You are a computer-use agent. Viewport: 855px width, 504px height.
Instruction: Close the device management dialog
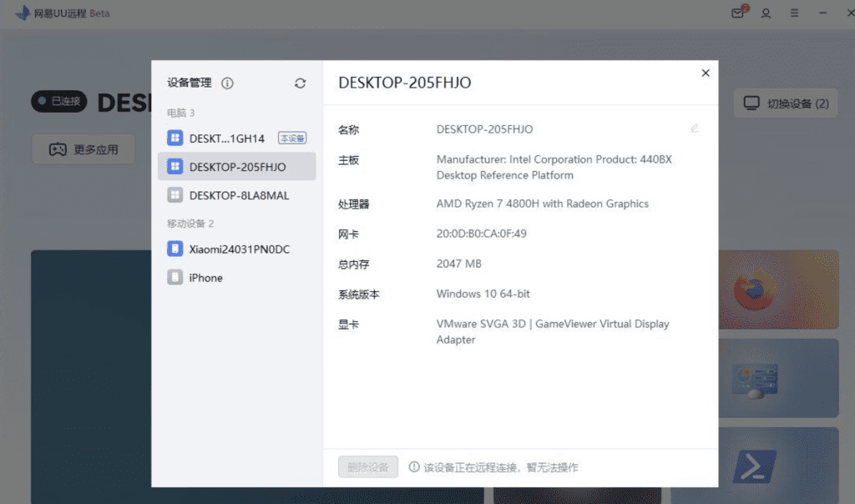click(x=706, y=73)
